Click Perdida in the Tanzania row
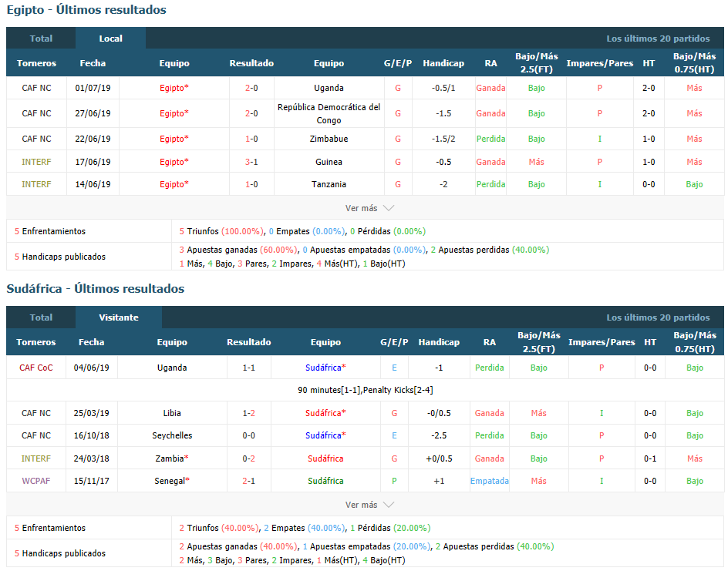The height and width of the screenshot is (571, 728). click(x=490, y=184)
